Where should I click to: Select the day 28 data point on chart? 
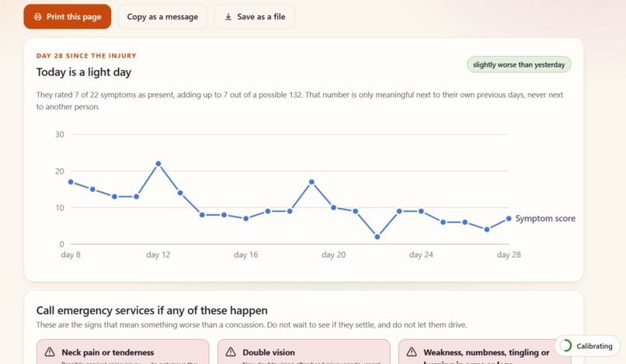(509, 218)
